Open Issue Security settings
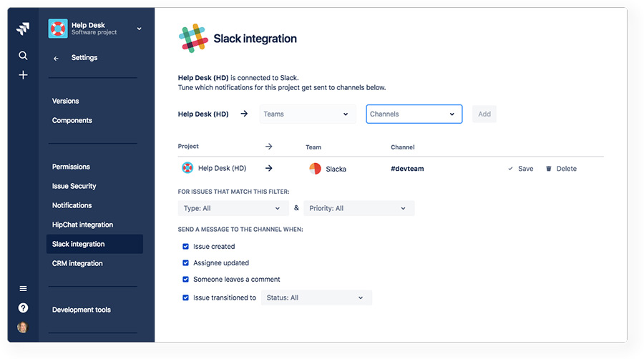 pyautogui.click(x=74, y=186)
